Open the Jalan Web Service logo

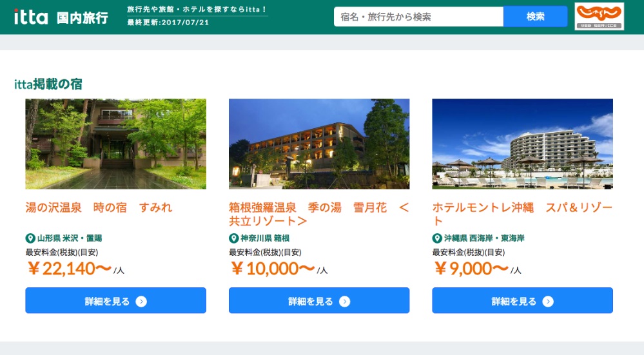600,16
